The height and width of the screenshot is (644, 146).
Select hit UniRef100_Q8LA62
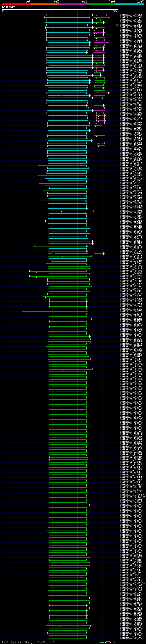(131, 100)
